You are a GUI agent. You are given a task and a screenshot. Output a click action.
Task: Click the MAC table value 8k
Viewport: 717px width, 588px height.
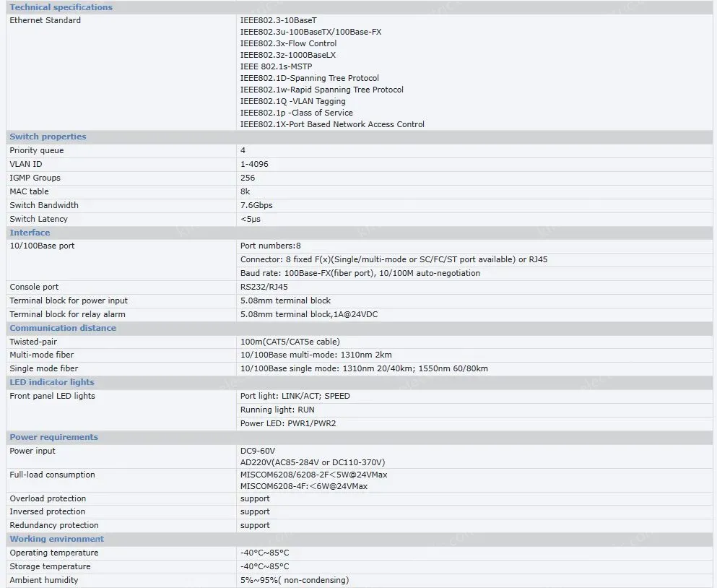[245, 191]
